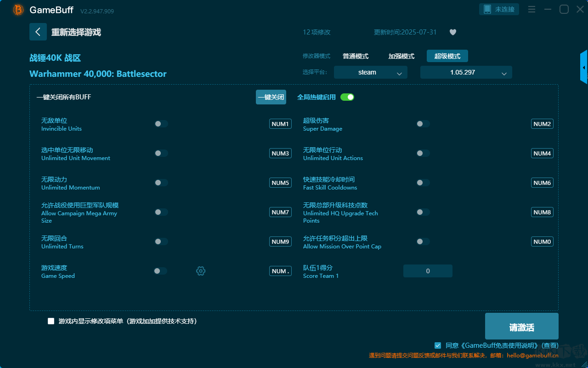Open Game Speed gear settings
Viewport: 588px width, 368px height.
coord(201,271)
